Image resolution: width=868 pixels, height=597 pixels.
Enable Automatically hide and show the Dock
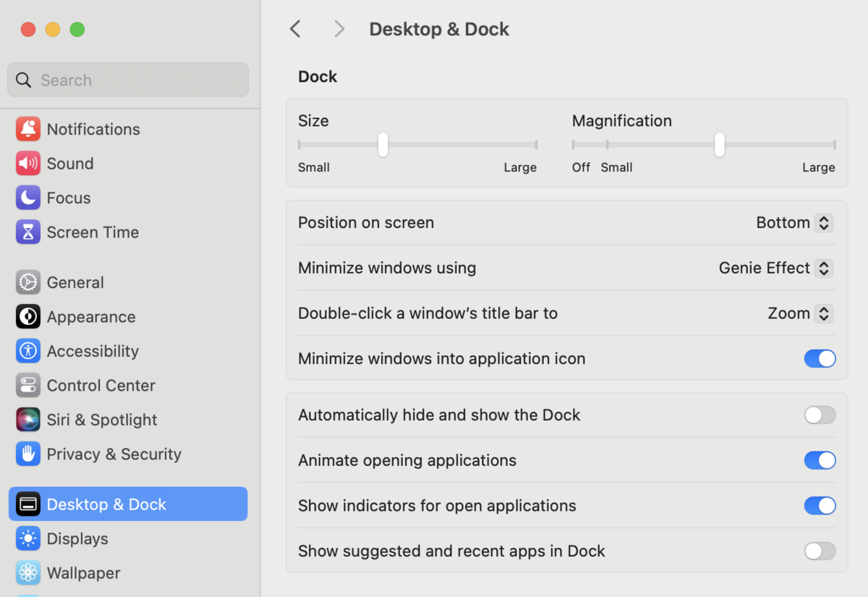pyautogui.click(x=820, y=415)
